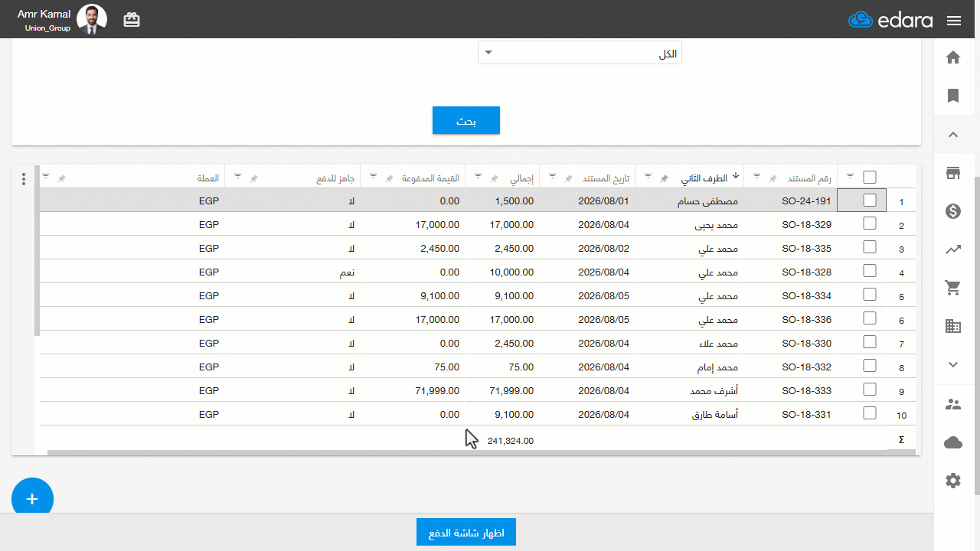Open filter for رقم المستند column
This screenshot has width=980, height=551.
click(x=757, y=176)
